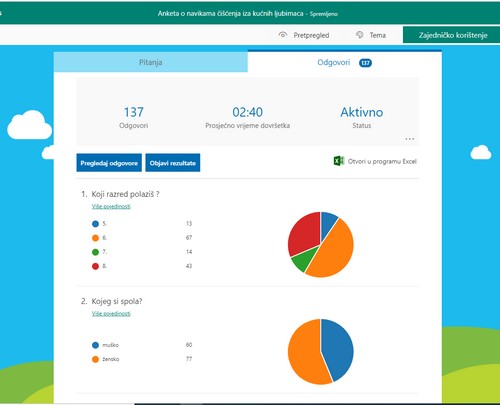Click the 137 responses badge

365,63
